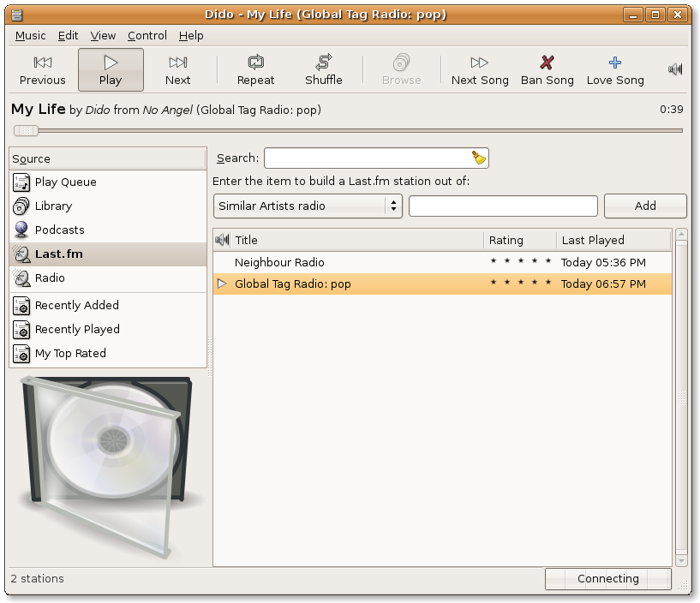This screenshot has height=603, width=700.
Task: Maximize the Rhythmbox window
Action: (x=655, y=15)
